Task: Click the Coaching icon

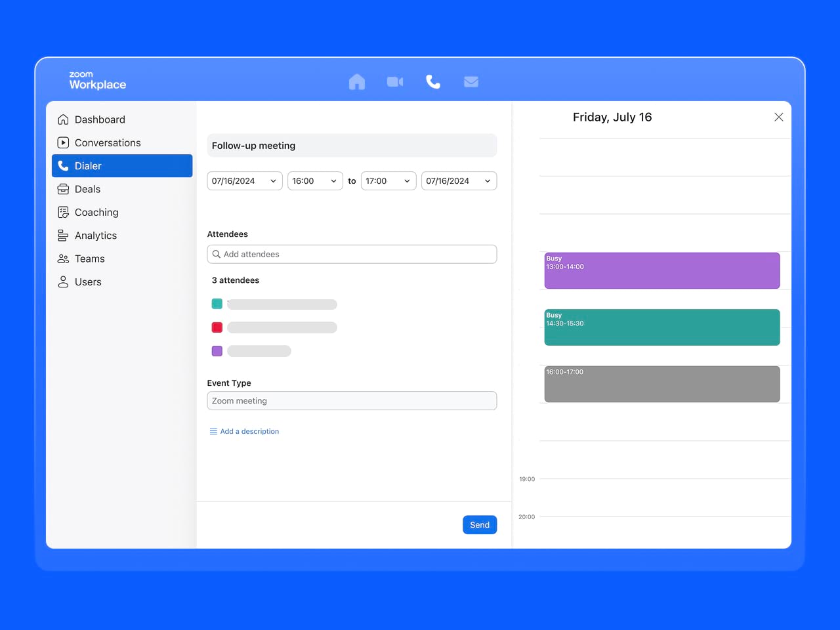Action: pyautogui.click(x=63, y=212)
